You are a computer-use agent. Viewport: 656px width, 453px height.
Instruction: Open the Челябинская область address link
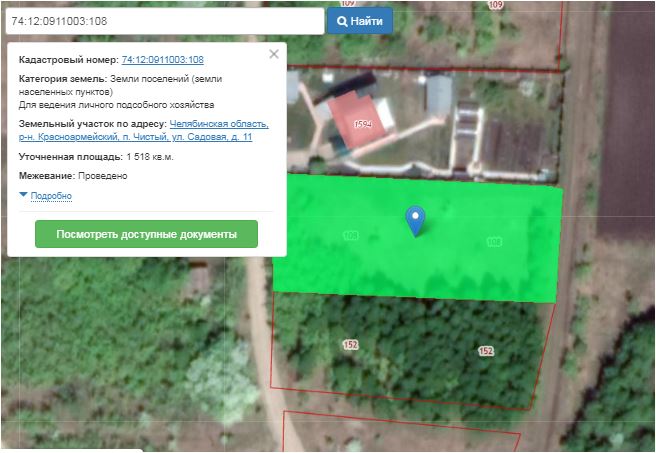point(218,124)
